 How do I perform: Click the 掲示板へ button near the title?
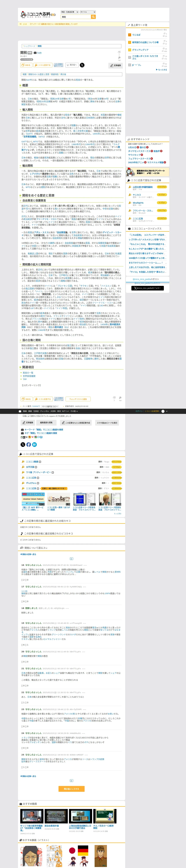[72, 65]
